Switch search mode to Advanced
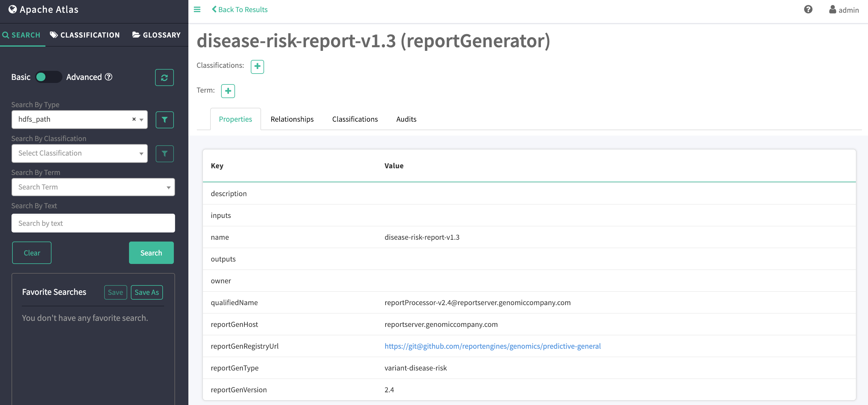 (84, 77)
